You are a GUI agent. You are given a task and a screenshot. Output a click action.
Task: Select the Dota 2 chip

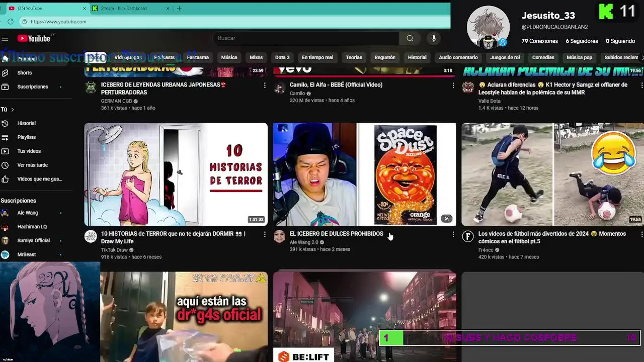(x=282, y=57)
